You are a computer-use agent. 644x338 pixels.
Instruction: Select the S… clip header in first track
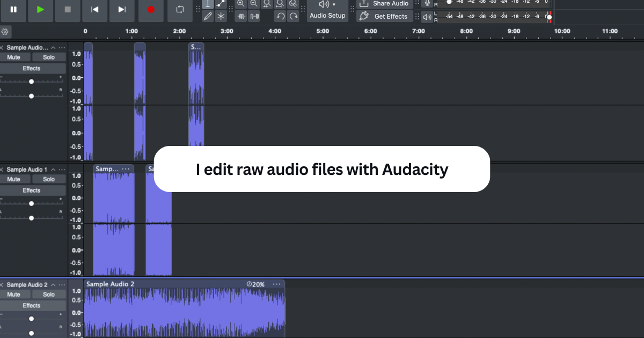coord(196,47)
